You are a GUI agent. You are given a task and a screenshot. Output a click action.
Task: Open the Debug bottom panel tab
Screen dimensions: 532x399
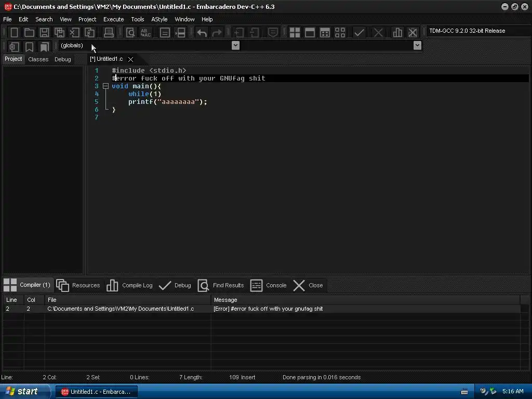click(x=175, y=285)
